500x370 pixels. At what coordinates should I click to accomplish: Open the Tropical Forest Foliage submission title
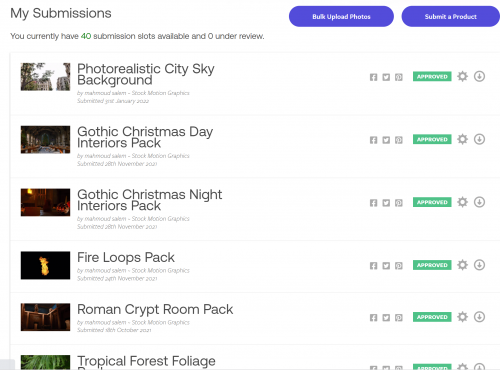tap(146, 363)
